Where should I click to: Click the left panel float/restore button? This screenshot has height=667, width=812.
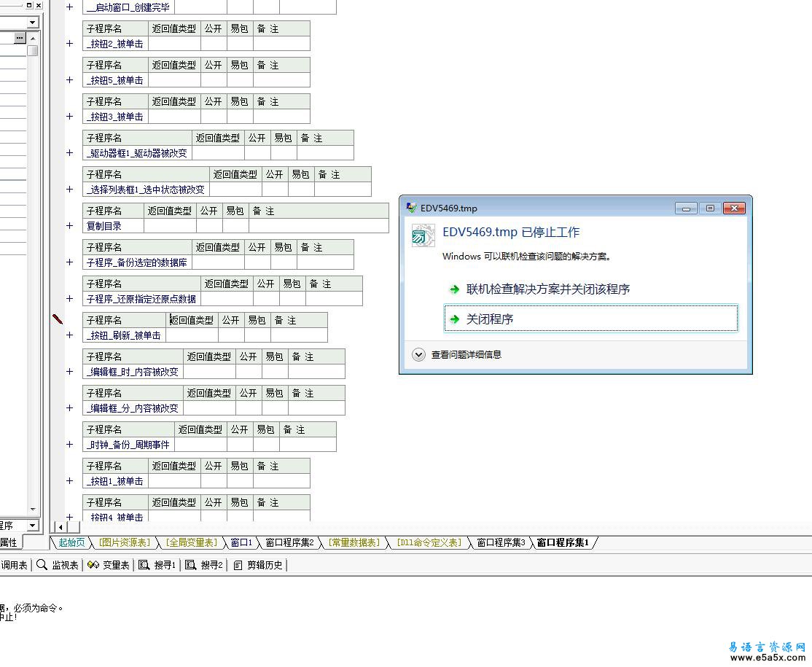[x=29, y=5]
